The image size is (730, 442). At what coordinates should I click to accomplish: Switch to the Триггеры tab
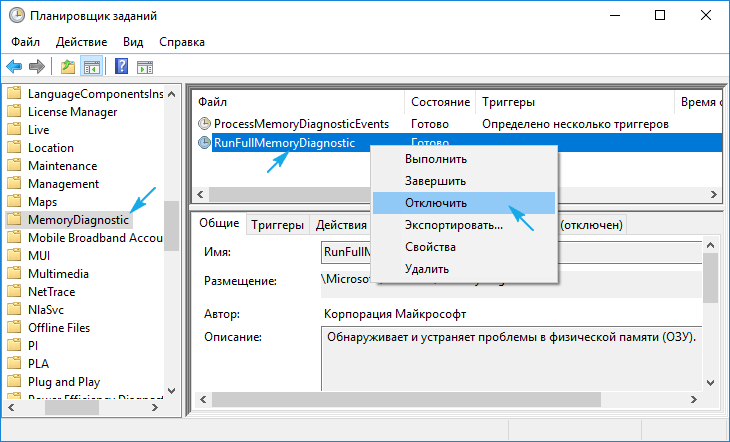pyautogui.click(x=277, y=225)
